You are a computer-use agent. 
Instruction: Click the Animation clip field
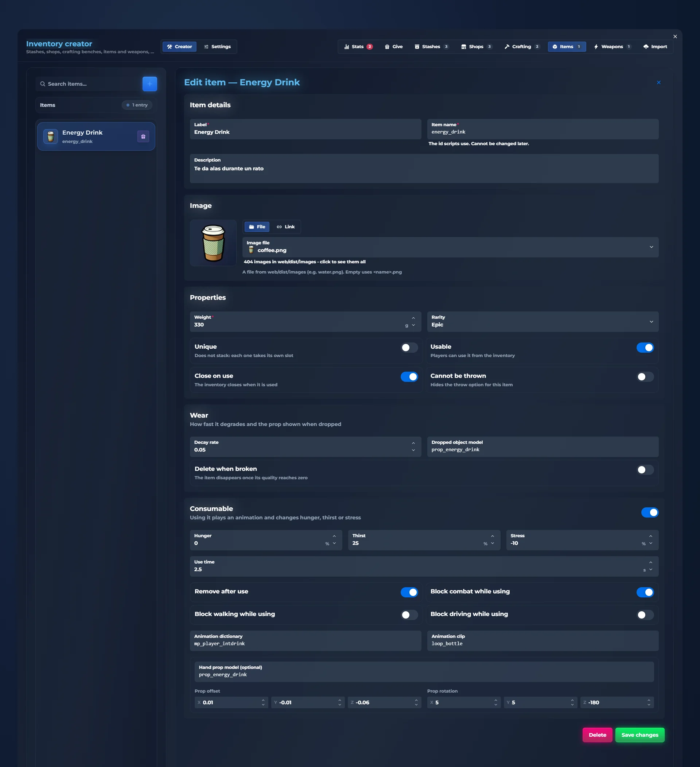point(542,641)
